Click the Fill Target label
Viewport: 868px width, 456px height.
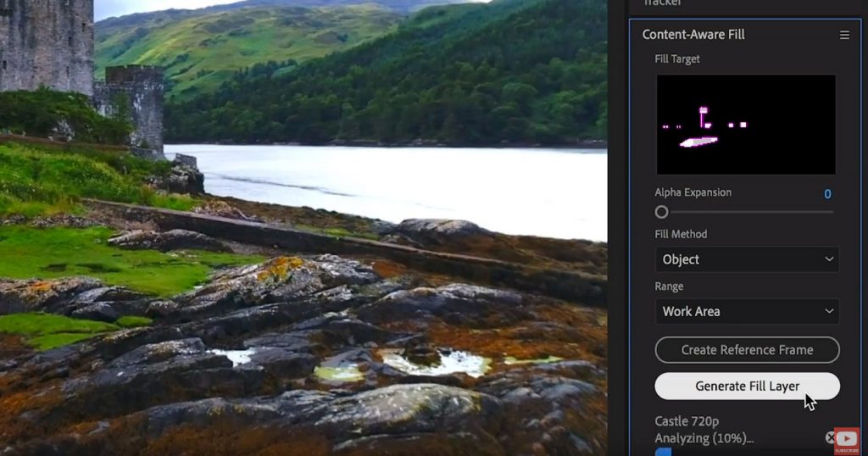[x=677, y=58]
